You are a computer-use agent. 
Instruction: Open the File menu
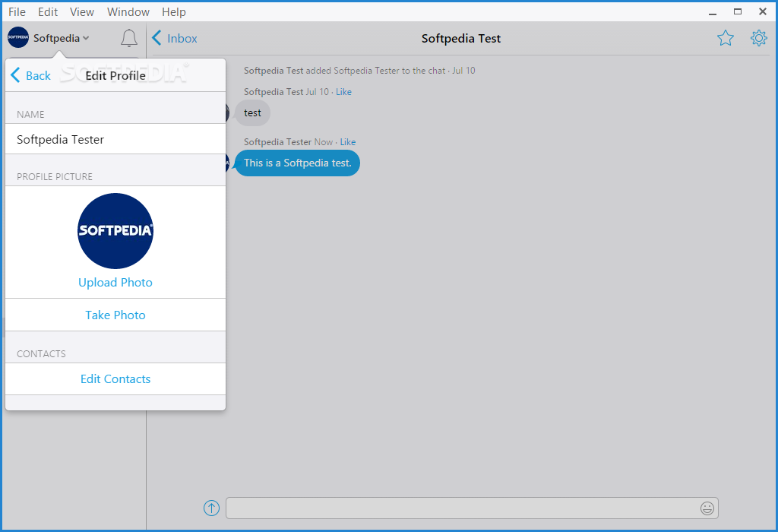coord(17,12)
